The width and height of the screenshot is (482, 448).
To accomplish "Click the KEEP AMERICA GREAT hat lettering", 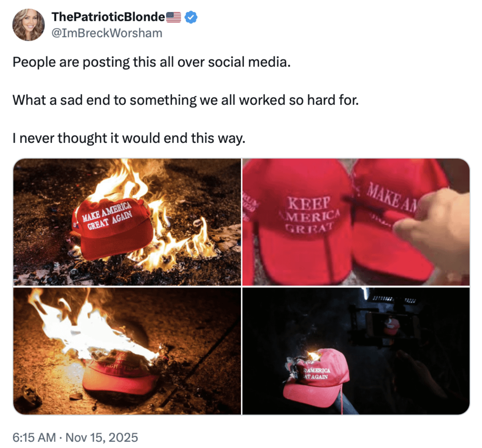I will 309,215.
